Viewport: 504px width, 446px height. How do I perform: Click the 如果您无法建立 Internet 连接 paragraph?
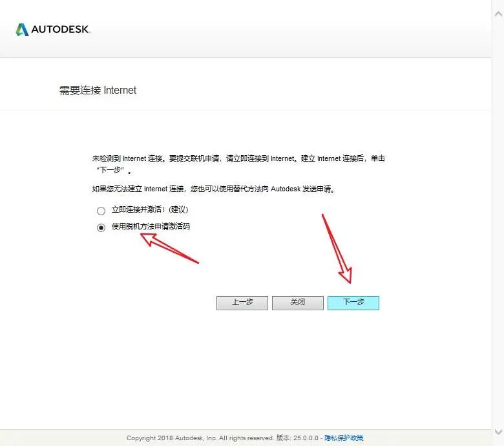coord(213,189)
